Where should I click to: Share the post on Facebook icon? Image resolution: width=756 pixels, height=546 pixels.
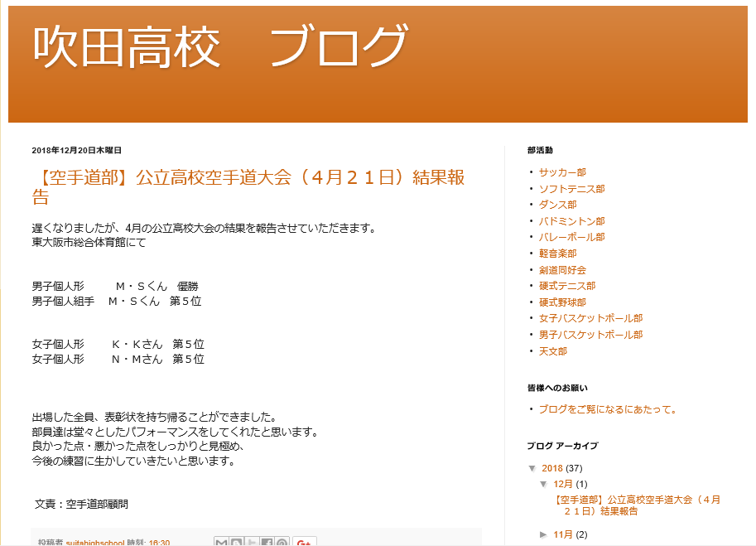point(267,542)
